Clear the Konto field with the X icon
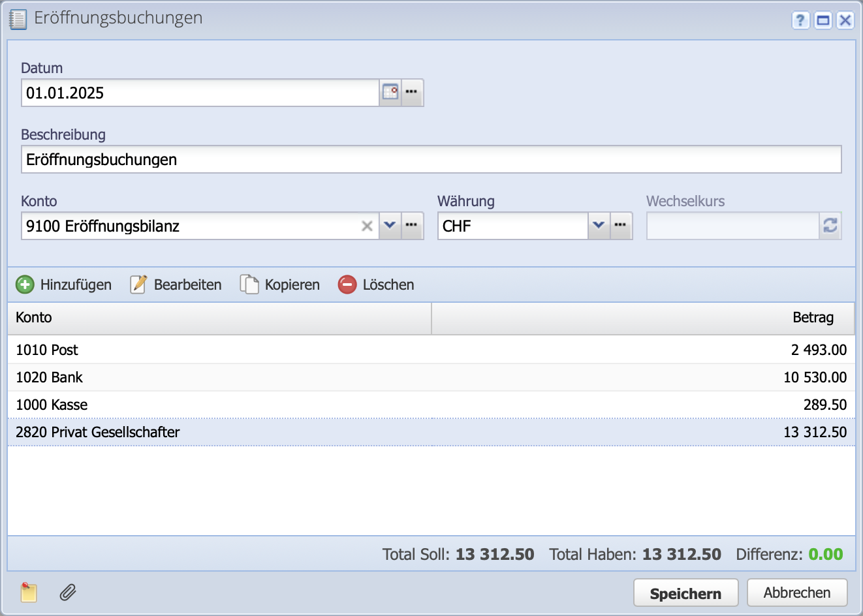The image size is (863, 616). click(368, 226)
